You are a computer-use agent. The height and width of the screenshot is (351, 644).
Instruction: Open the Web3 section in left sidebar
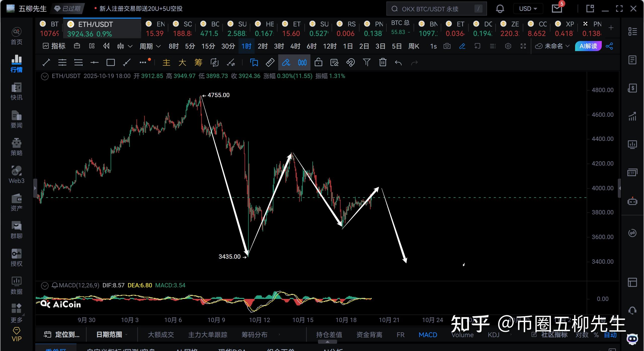click(16, 174)
